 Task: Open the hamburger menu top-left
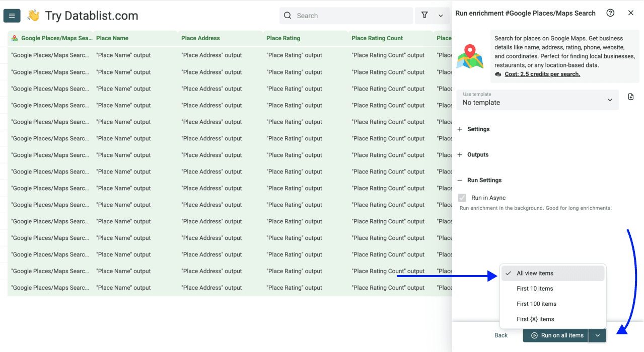(12, 16)
